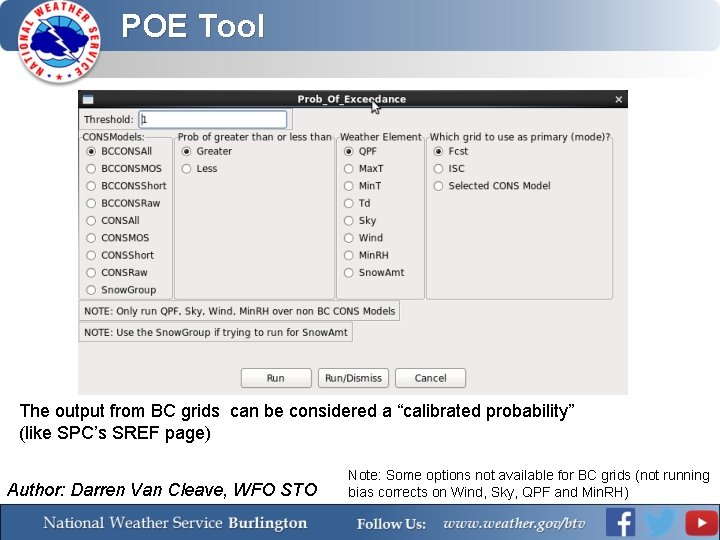Select MinRH weather element

click(366, 255)
